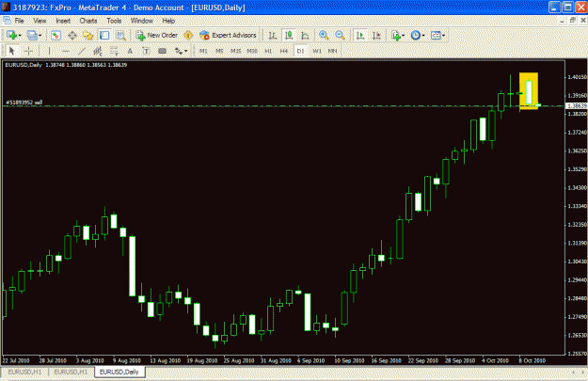Pick the horizontal line drawing tool
This screenshot has width=588, height=381.
(66, 51)
